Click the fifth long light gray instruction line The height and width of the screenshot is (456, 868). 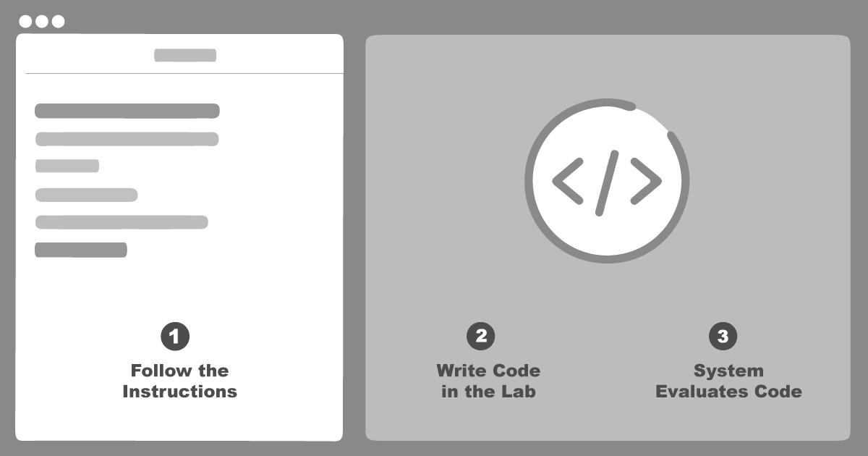[122, 222]
